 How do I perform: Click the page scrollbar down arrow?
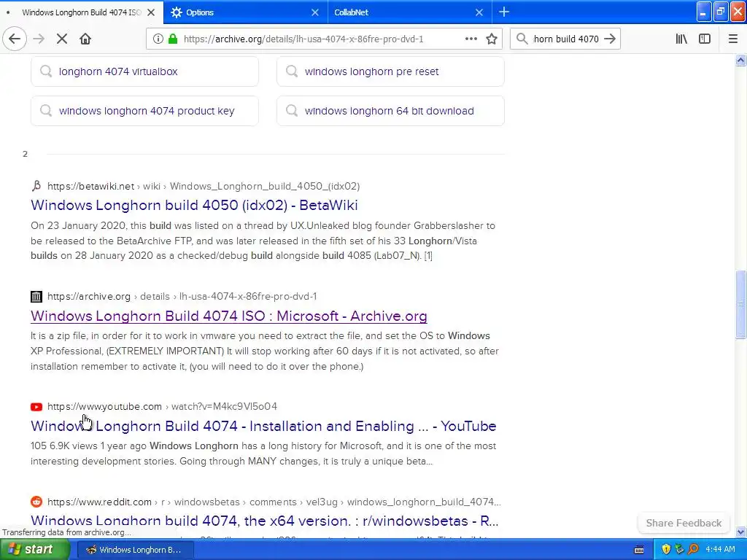pyautogui.click(x=740, y=532)
